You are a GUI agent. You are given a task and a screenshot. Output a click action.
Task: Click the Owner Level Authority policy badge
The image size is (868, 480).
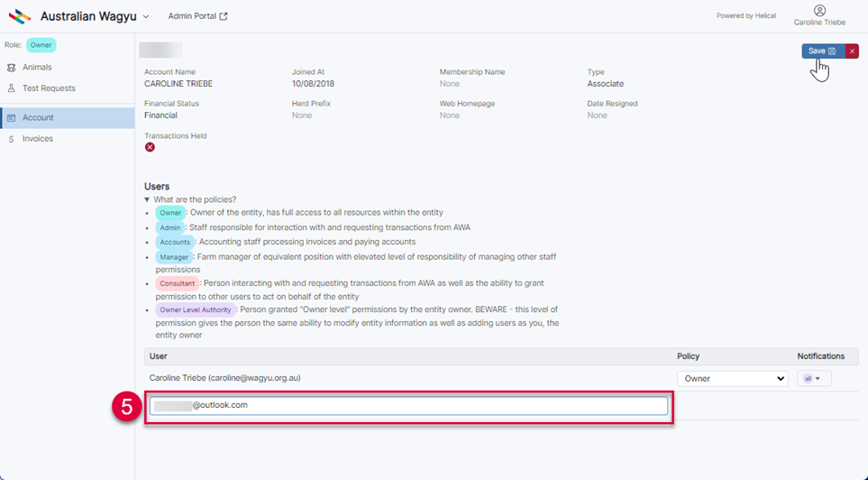click(196, 309)
